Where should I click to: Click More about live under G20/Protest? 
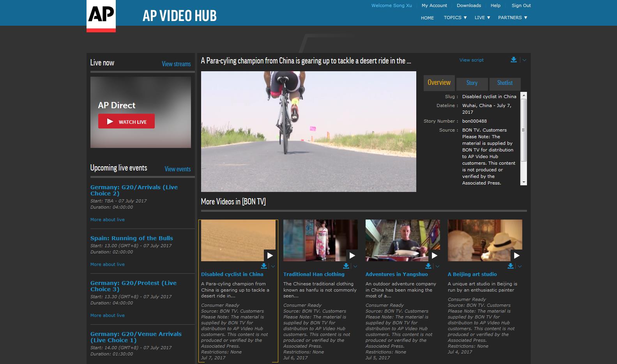tap(108, 315)
